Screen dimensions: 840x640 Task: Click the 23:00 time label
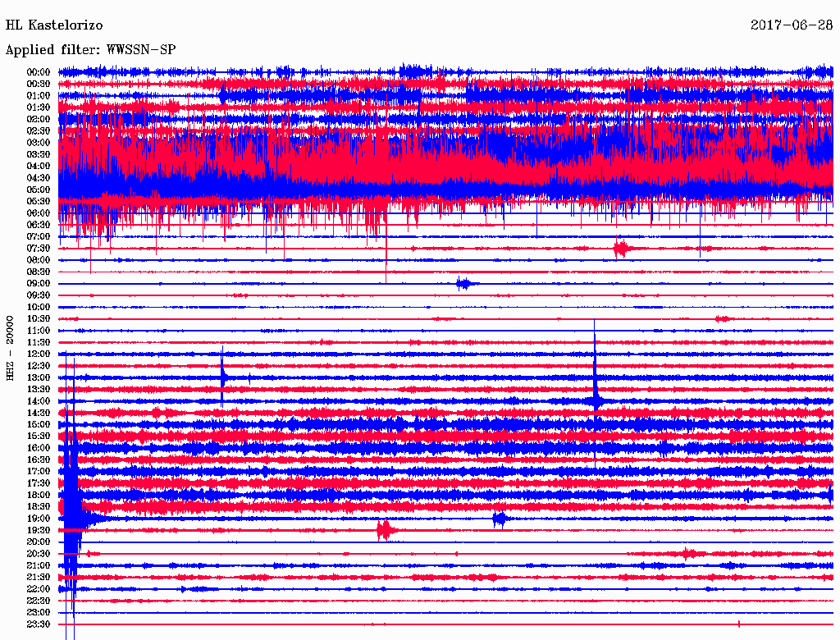pos(39,613)
